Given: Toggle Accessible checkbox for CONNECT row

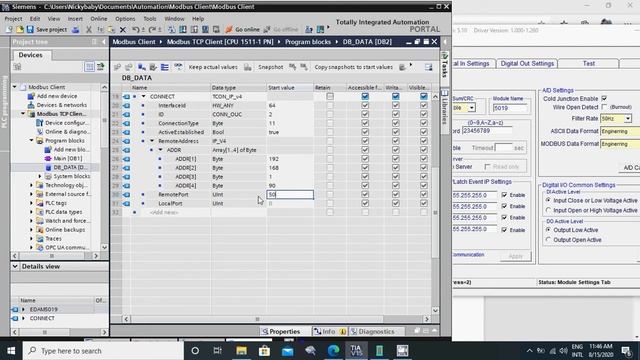Looking at the screenshot, I should (x=365, y=96).
